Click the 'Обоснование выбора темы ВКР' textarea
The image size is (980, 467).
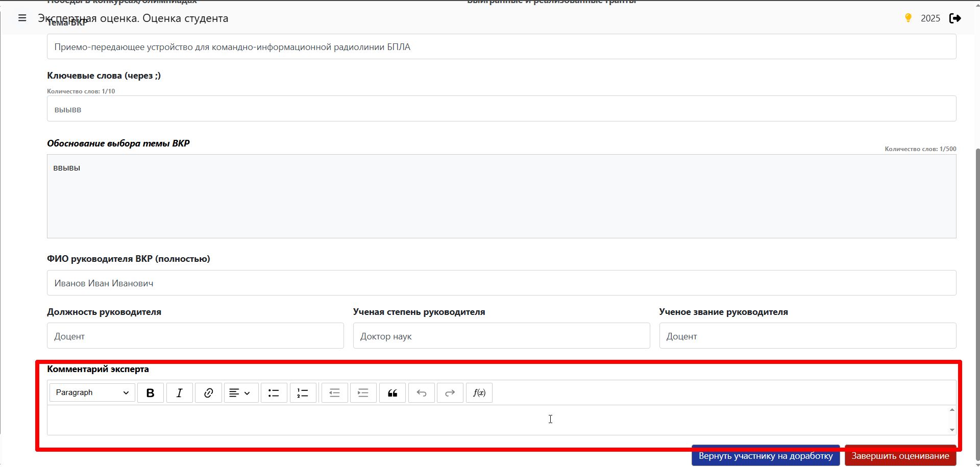pos(501,196)
